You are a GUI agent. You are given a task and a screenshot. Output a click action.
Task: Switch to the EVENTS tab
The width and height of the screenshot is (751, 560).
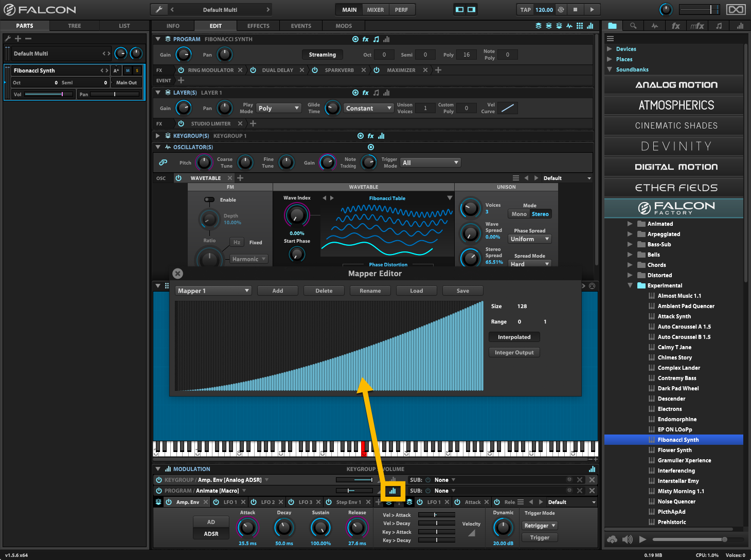(x=301, y=26)
